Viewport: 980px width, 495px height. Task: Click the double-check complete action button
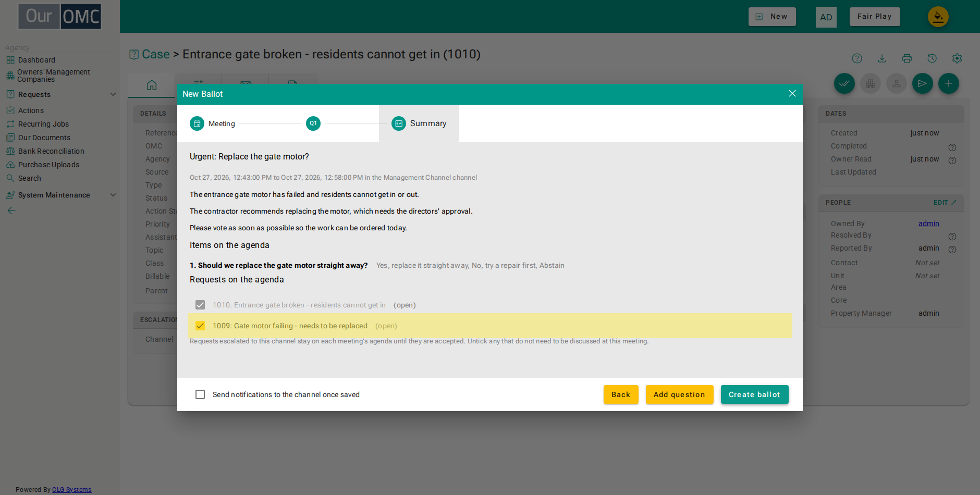coord(844,83)
